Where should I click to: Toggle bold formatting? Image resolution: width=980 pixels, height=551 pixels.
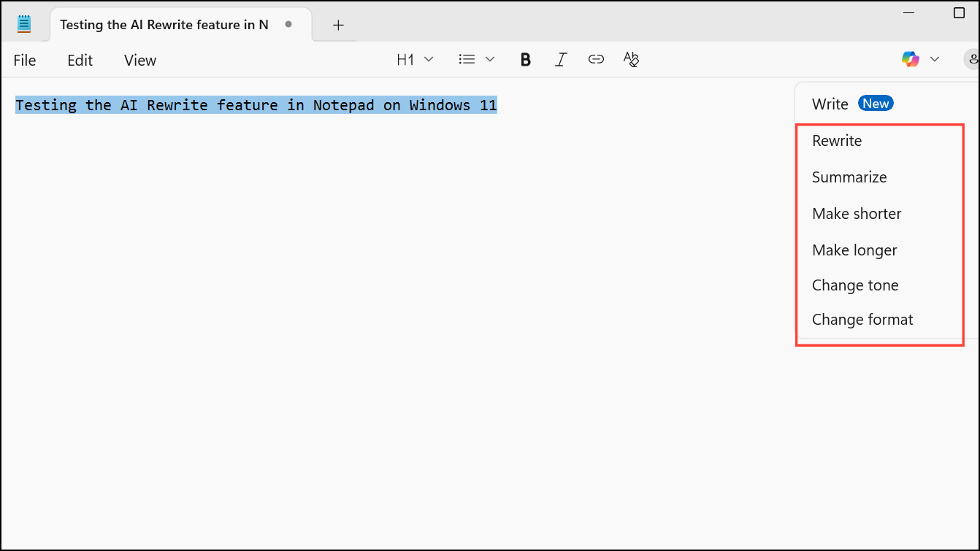click(x=525, y=60)
